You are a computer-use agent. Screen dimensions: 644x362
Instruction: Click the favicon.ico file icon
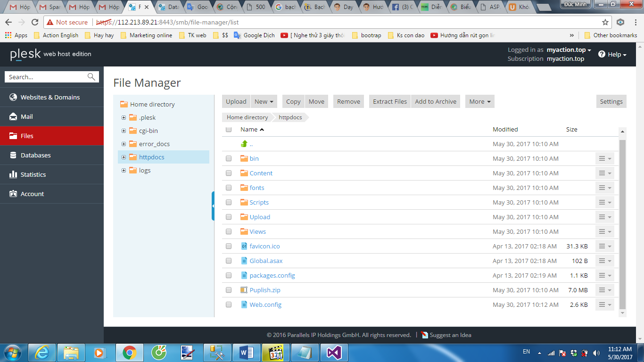[x=244, y=246]
